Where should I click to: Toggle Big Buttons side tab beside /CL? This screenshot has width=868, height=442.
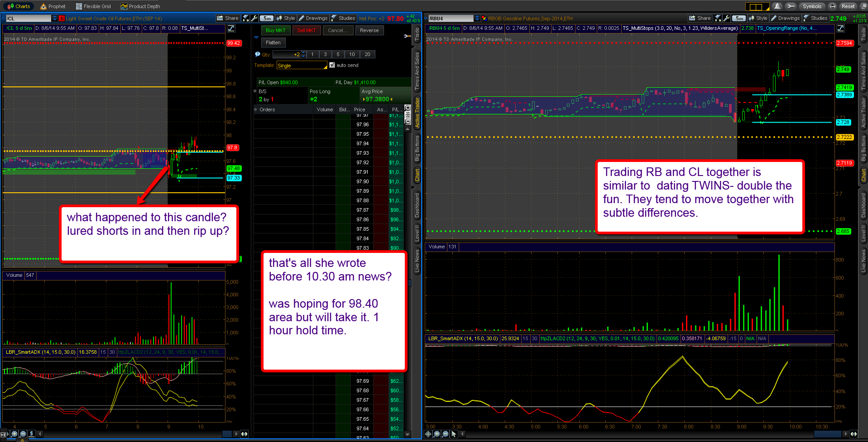[417, 148]
